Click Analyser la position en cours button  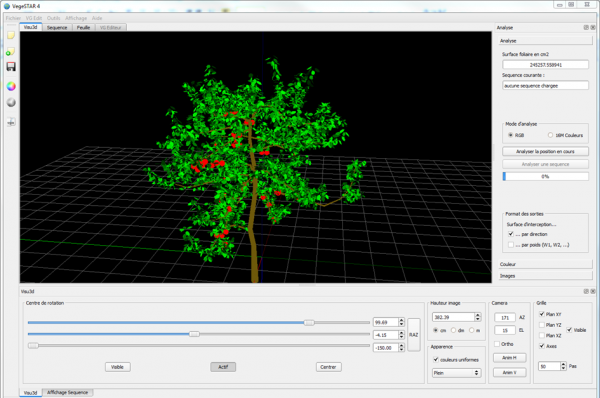545,152
